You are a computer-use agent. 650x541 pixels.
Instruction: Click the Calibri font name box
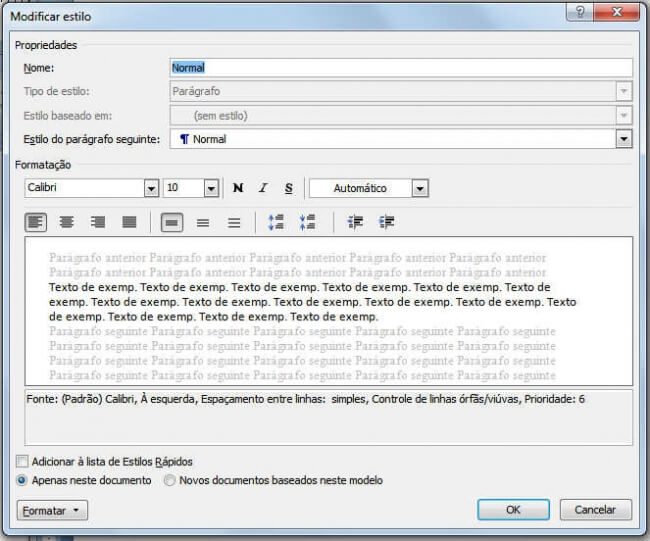pyautogui.click(x=85, y=188)
